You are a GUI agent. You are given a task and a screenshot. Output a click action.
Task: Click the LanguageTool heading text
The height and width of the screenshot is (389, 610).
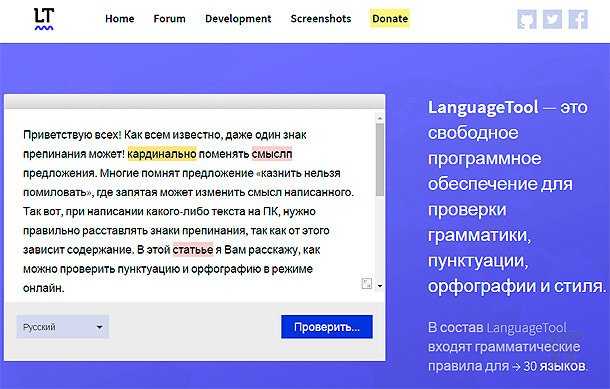click(x=483, y=107)
